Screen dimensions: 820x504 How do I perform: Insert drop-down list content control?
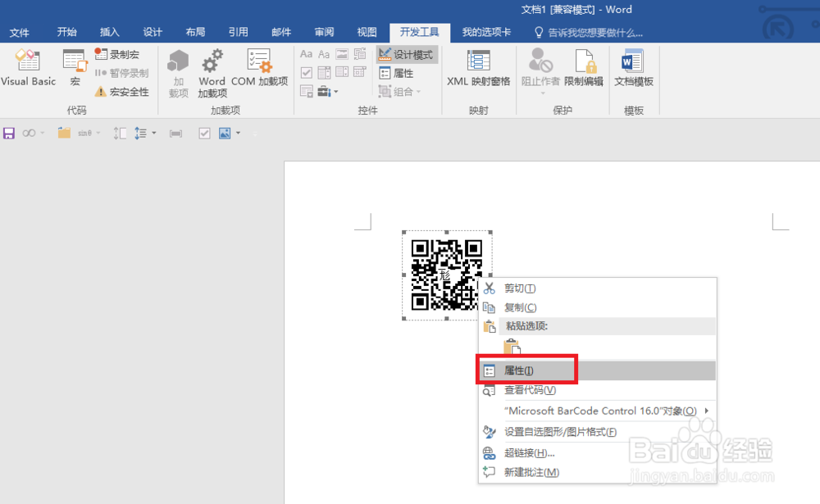click(342, 73)
